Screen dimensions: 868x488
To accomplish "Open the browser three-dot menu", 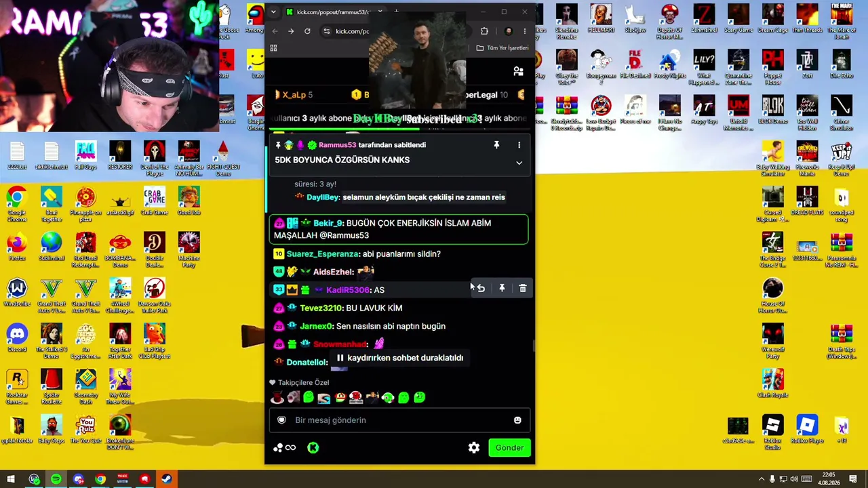I will pos(524,31).
